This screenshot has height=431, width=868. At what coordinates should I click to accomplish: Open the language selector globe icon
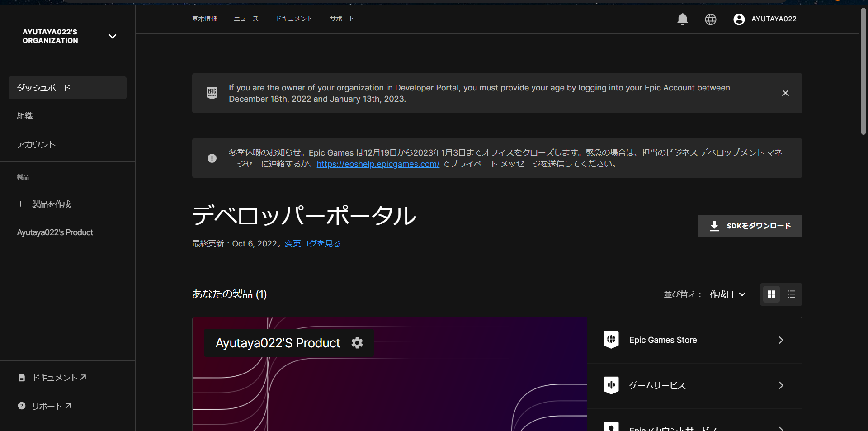(x=710, y=19)
